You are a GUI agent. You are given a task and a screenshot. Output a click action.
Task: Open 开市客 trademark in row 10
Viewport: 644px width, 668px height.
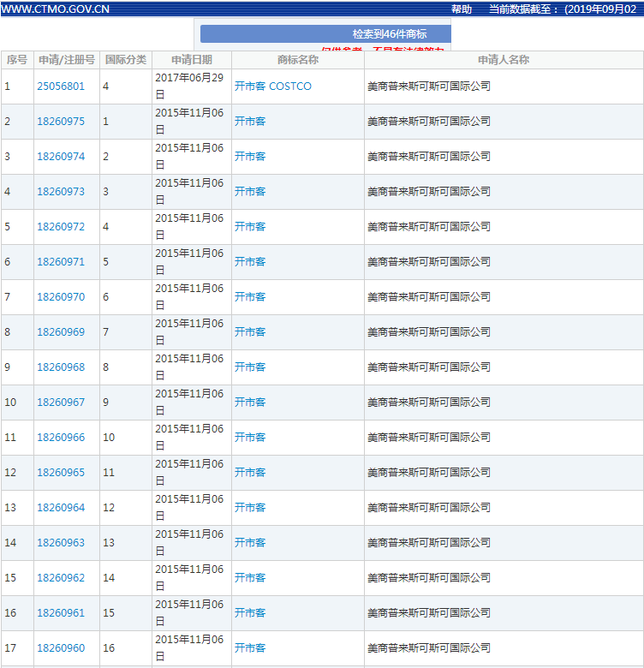(250, 403)
